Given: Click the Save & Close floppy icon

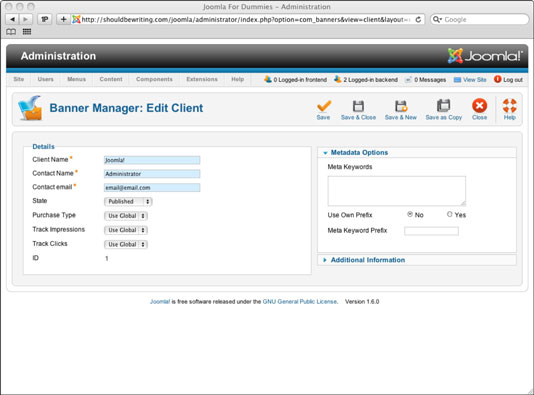Looking at the screenshot, I should point(358,106).
